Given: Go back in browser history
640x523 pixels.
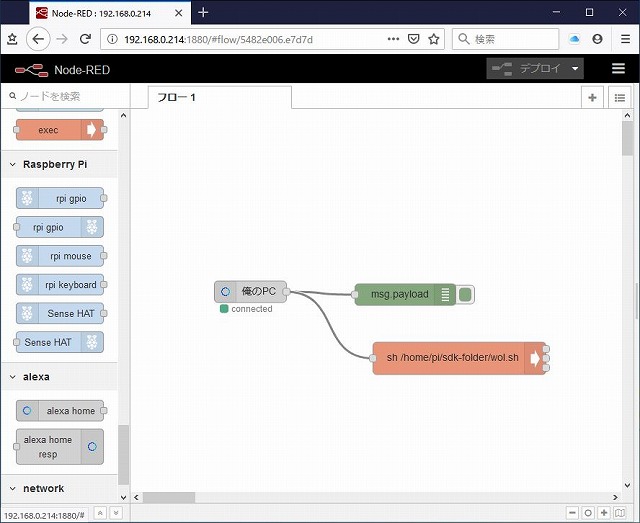Looking at the screenshot, I should coord(38,39).
